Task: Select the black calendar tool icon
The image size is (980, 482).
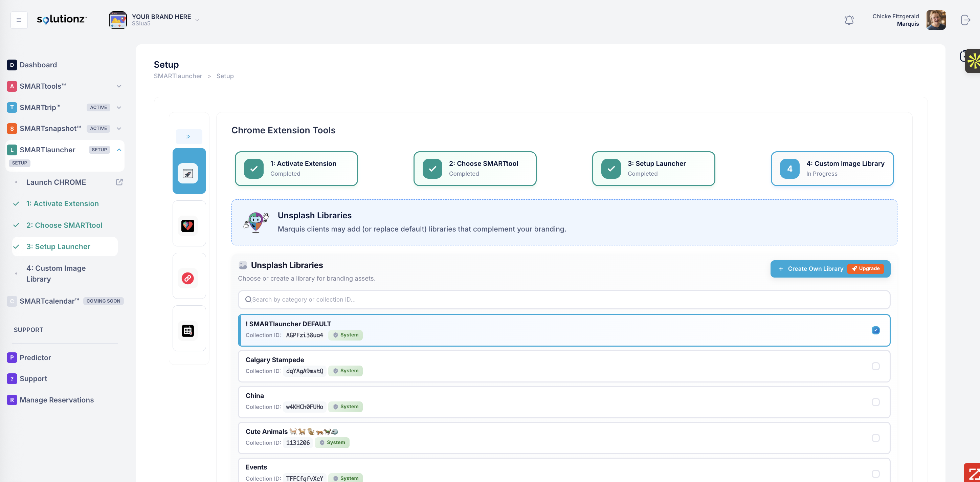Action: coord(188,330)
